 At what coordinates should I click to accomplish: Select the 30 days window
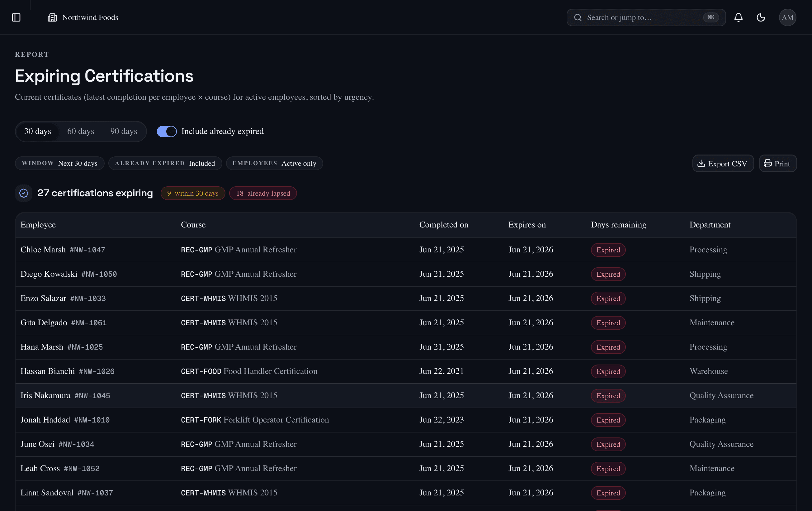tap(37, 131)
